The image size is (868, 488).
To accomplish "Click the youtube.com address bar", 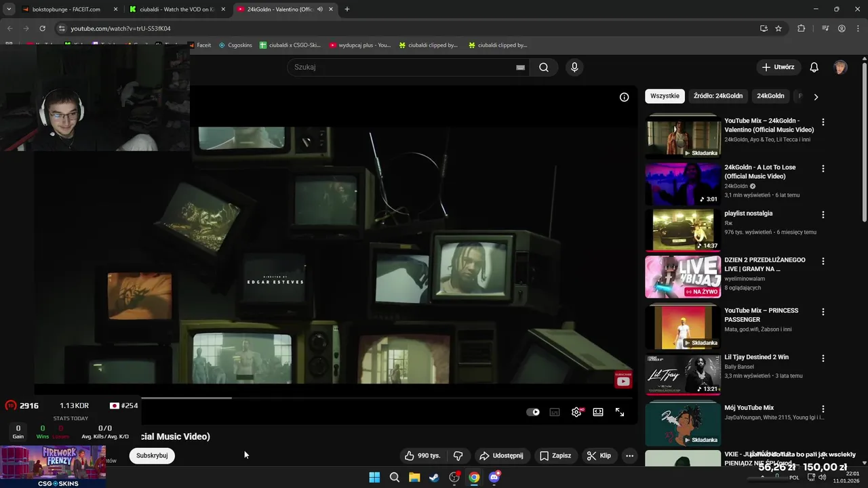I will click(407, 28).
